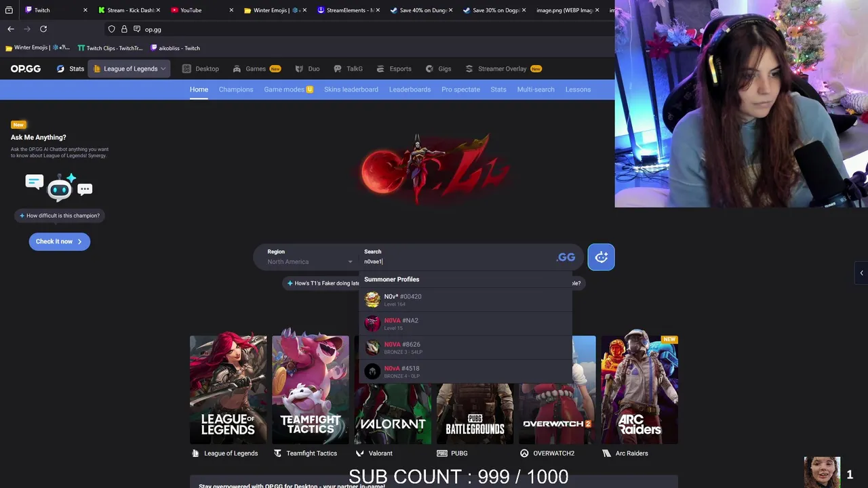Image resolution: width=868 pixels, height=488 pixels.
Task: Open the Duo page
Action: 308,68
